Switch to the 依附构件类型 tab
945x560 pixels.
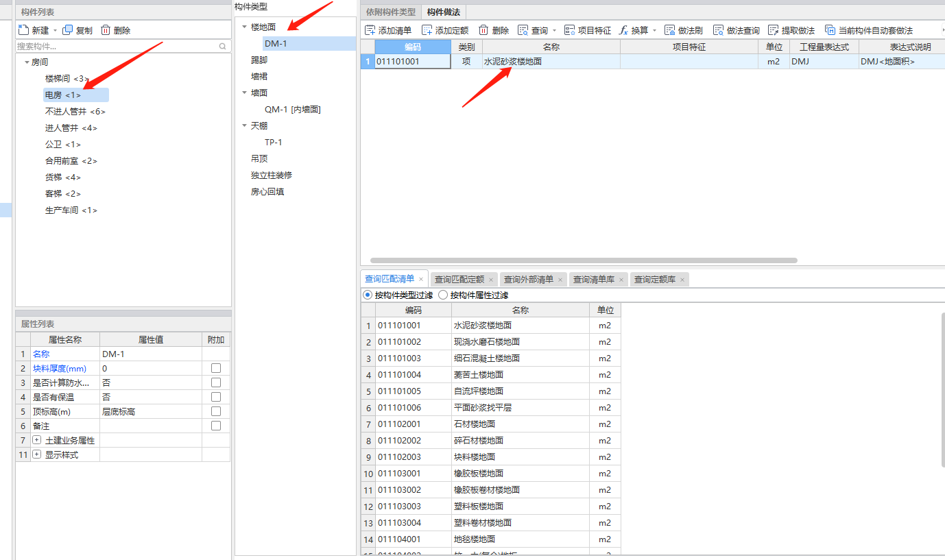(x=391, y=12)
